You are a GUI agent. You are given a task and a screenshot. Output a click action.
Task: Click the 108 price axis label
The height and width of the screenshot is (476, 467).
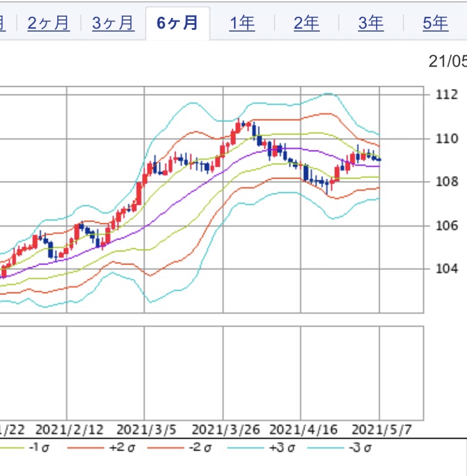[446, 182]
